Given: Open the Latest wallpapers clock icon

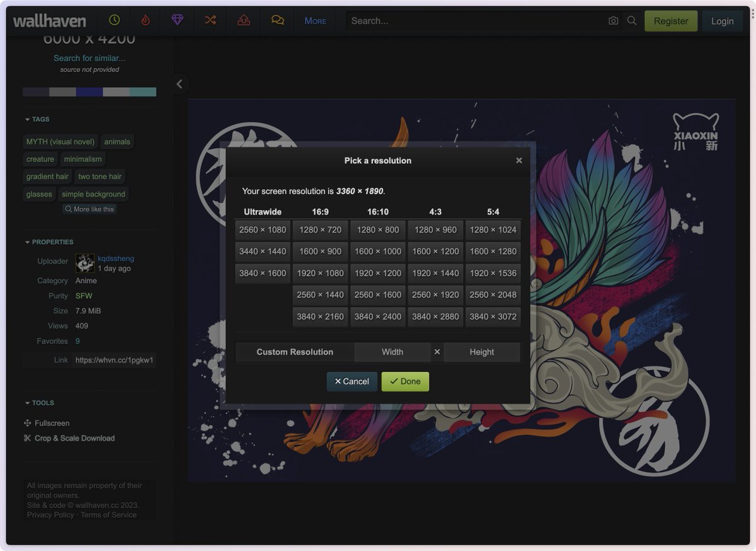Looking at the screenshot, I should [x=114, y=20].
